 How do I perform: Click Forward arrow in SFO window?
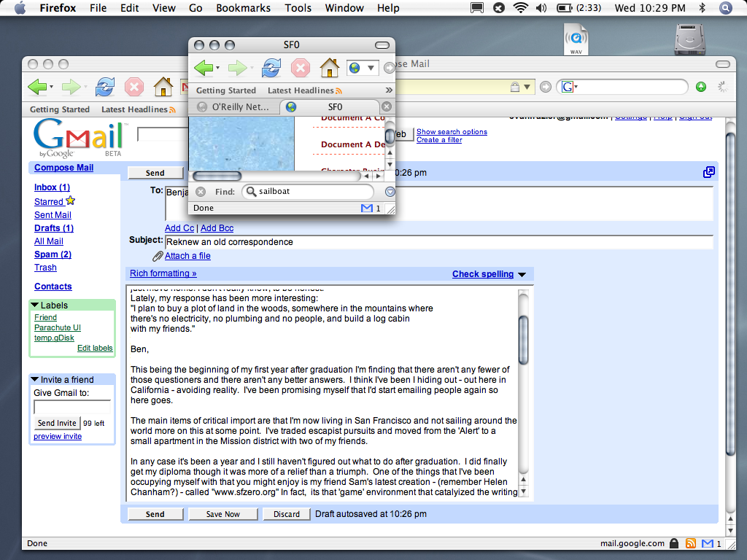pos(237,68)
